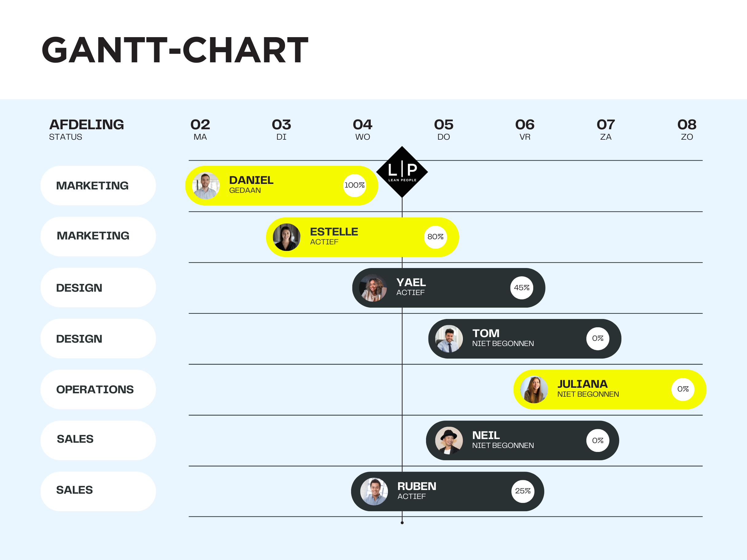Viewport: 747px width, 560px height.
Task: Select the 08 ZO date column
Action: 686,129
